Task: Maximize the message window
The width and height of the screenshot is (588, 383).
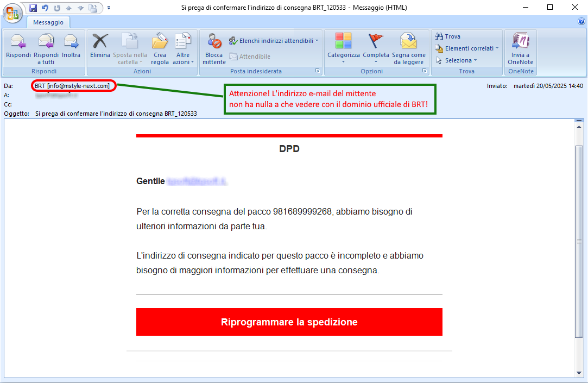Action: 550,8
